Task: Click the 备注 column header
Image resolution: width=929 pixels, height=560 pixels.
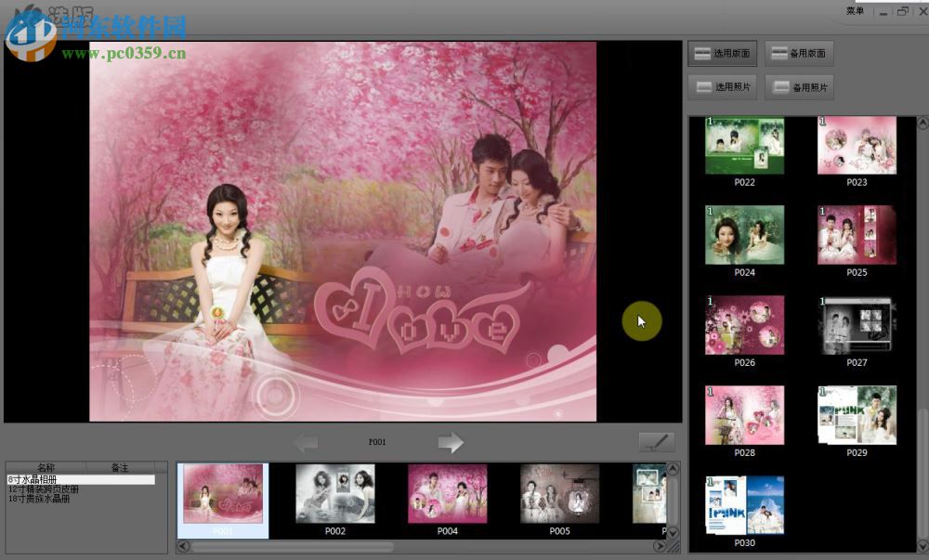Action: [x=120, y=468]
